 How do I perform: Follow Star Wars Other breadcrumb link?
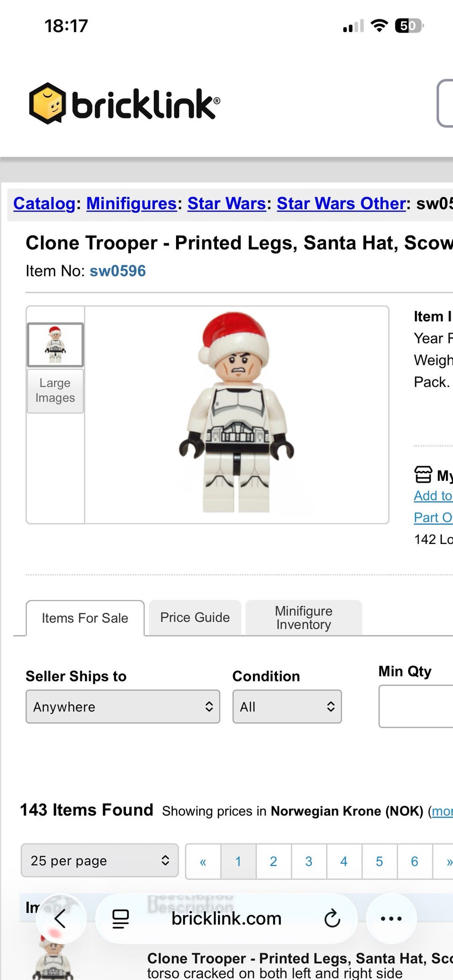click(x=341, y=203)
